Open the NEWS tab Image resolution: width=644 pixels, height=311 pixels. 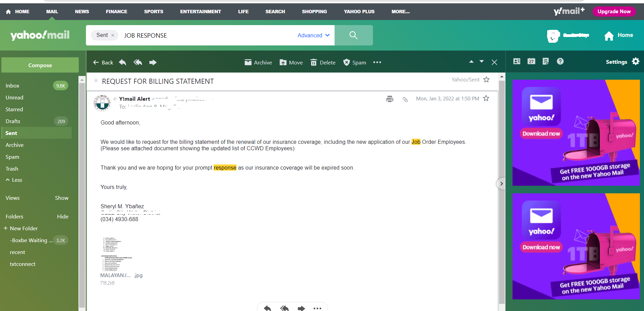click(82, 12)
